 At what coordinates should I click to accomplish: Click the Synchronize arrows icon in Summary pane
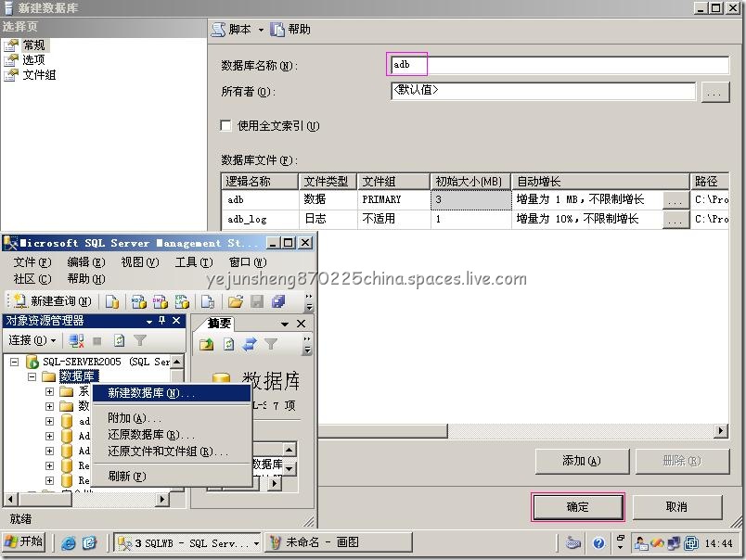tap(250, 344)
